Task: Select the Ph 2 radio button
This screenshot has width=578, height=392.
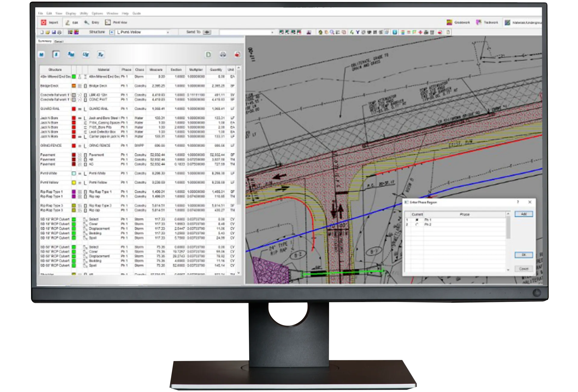Action: 417,224
